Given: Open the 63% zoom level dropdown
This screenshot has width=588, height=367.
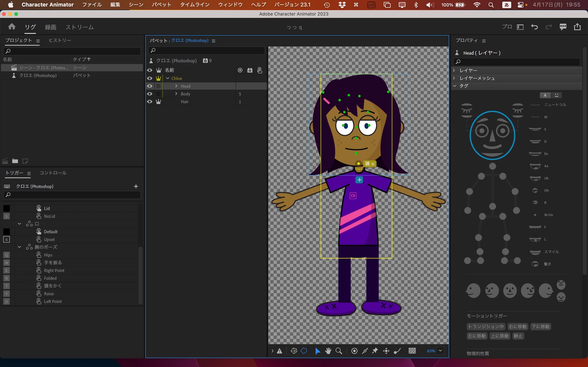Looking at the screenshot, I should [x=440, y=351].
